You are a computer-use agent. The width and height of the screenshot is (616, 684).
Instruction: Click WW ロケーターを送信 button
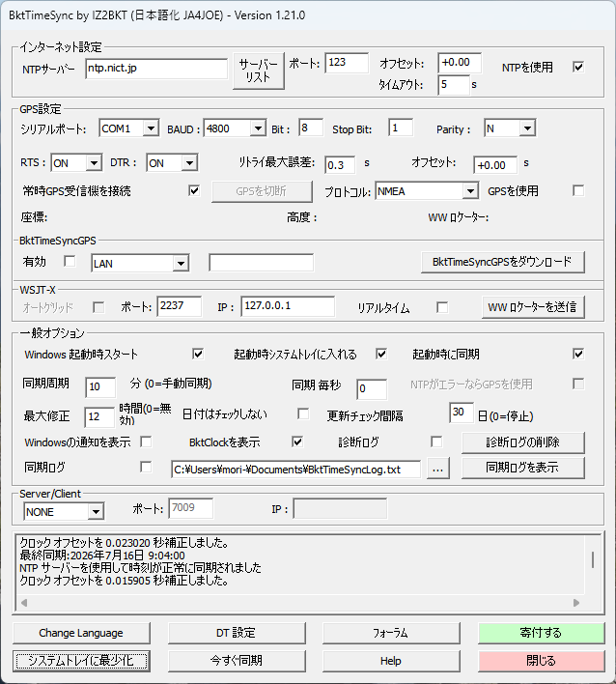533,307
